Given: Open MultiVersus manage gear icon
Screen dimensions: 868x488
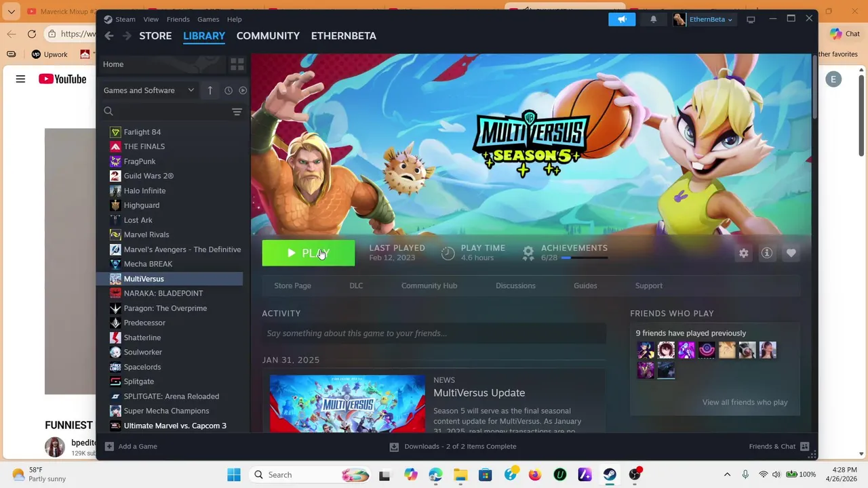Looking at the screenshot, I should (x=744, y=253).
